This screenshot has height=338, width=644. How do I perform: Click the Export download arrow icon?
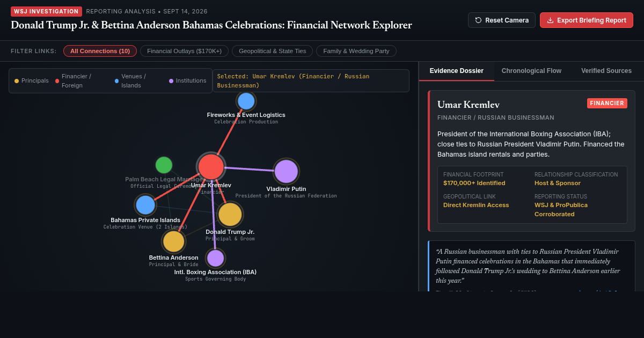click(550, 20)
